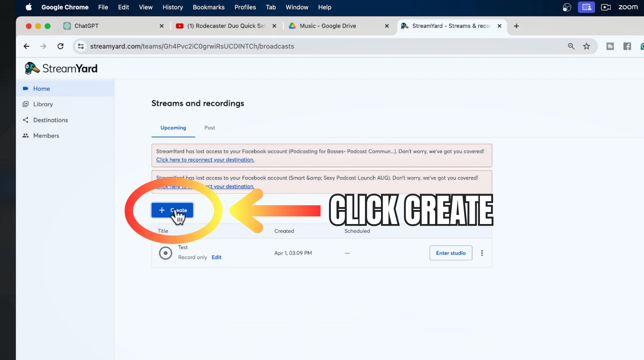The image size is (644, 360).
Task: Click Edit next to Record only
Action: coord(216,257)
